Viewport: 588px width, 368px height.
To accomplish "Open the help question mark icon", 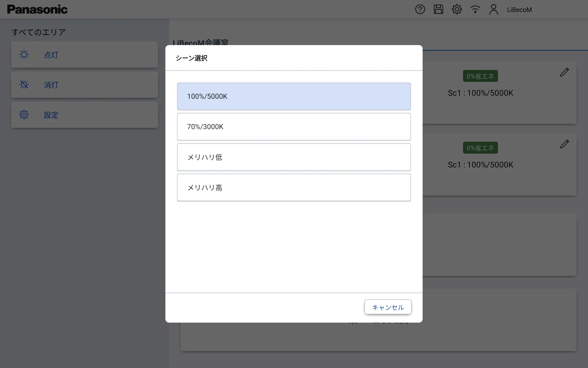I will [x=420, y=9].
